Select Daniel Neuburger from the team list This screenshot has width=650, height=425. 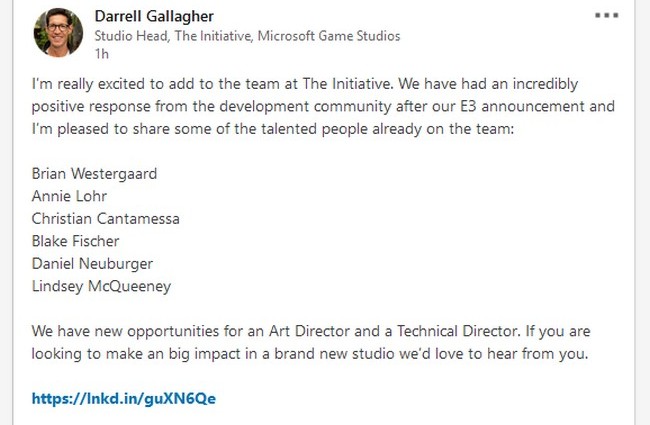coord(92,264)
